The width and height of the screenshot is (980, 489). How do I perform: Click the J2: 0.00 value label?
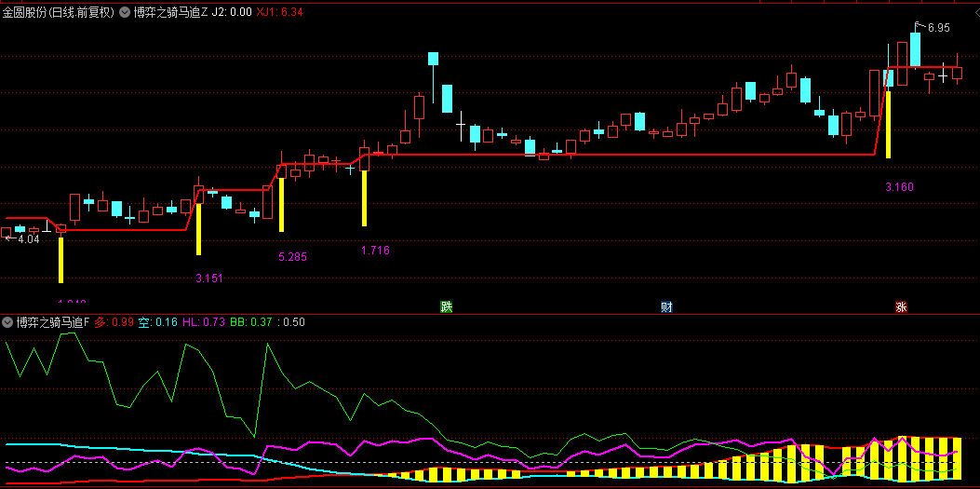point(232,12)
